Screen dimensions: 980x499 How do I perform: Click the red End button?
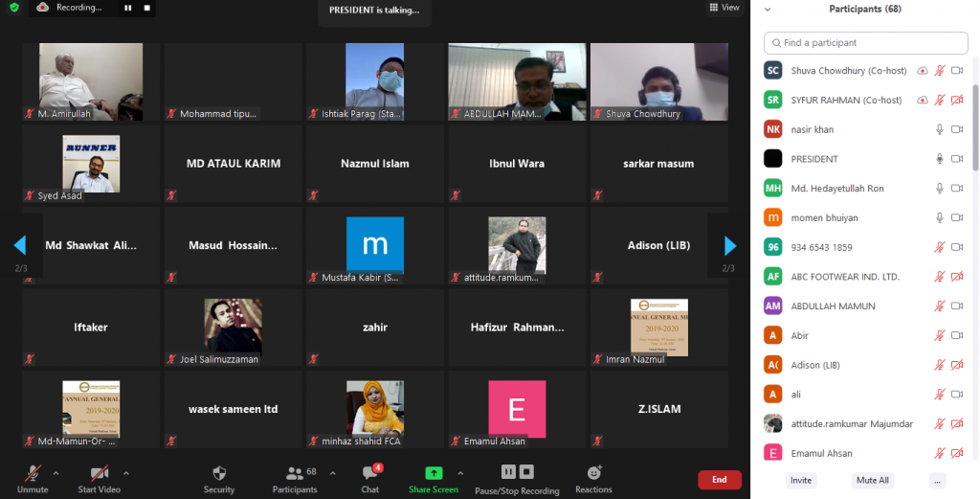tap(719, 480)
